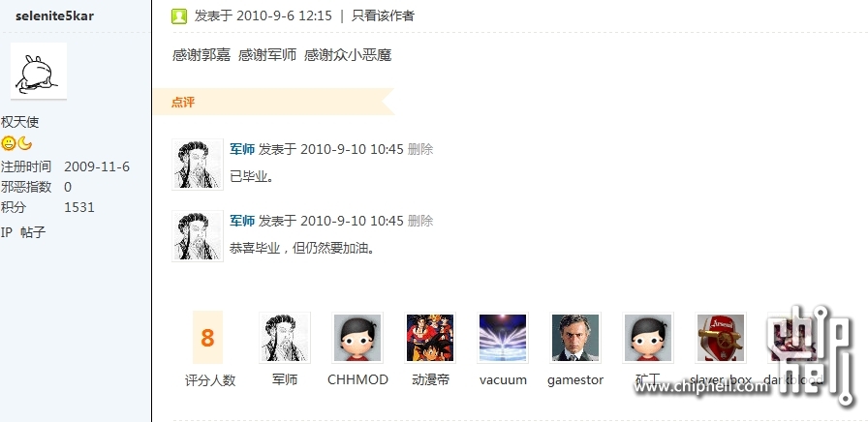Open 军师 name in the first comment
This screenshot has width=868, height=422.
click(242, 149)
